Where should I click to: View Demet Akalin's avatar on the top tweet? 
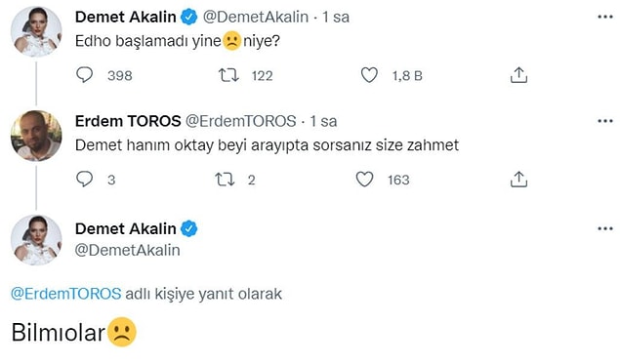point(36,31)
